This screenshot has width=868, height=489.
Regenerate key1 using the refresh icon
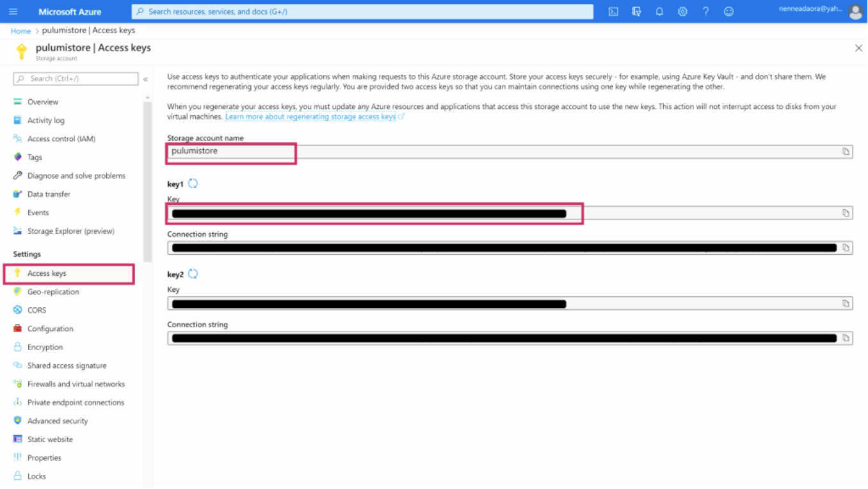[x=193, y=184]
